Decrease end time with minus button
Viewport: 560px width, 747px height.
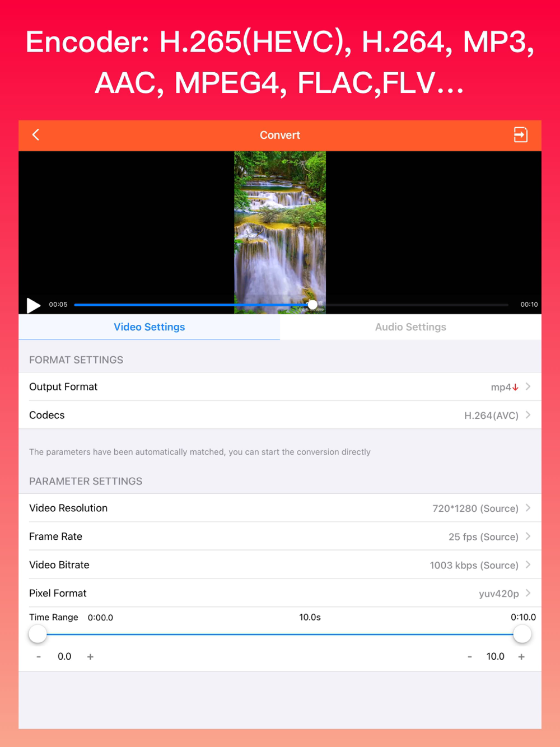(x=470, y=657)
